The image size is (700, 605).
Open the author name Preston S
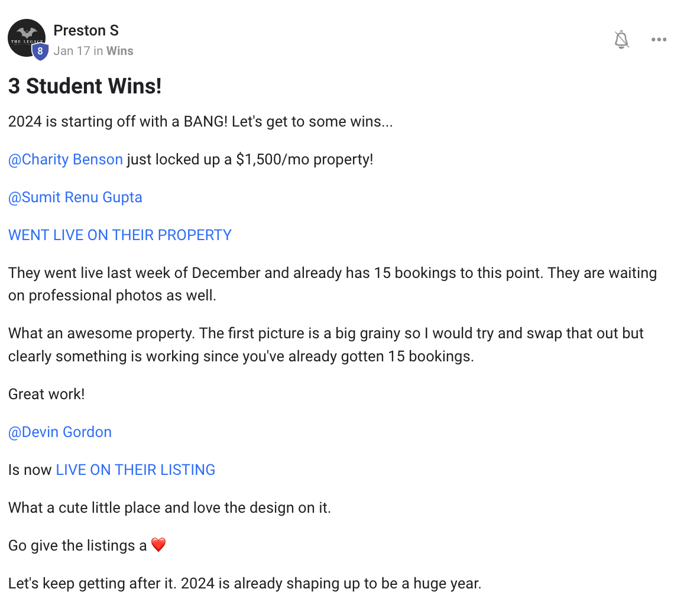coord(86,30)
